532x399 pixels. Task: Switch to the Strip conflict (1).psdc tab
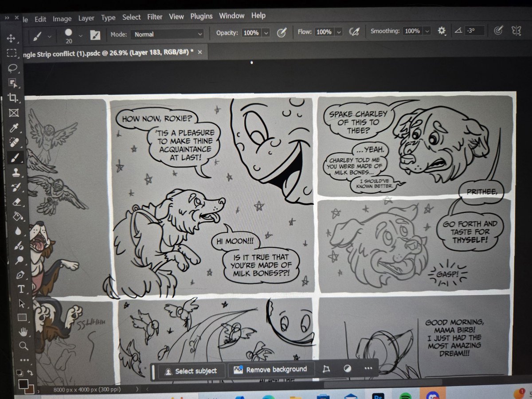point(109,52)
